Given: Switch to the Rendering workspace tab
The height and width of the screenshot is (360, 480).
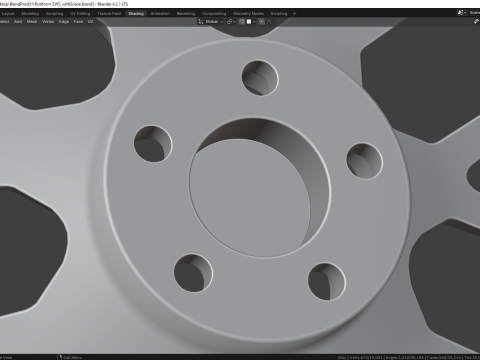Looking at the screenshot, I should [x=186, y=14].
